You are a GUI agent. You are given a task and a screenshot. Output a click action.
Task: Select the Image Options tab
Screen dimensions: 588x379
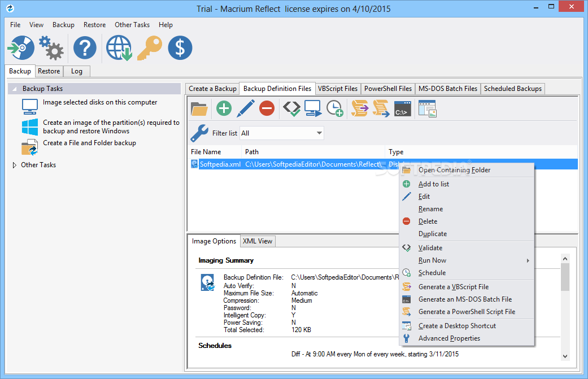coord(214,241)
